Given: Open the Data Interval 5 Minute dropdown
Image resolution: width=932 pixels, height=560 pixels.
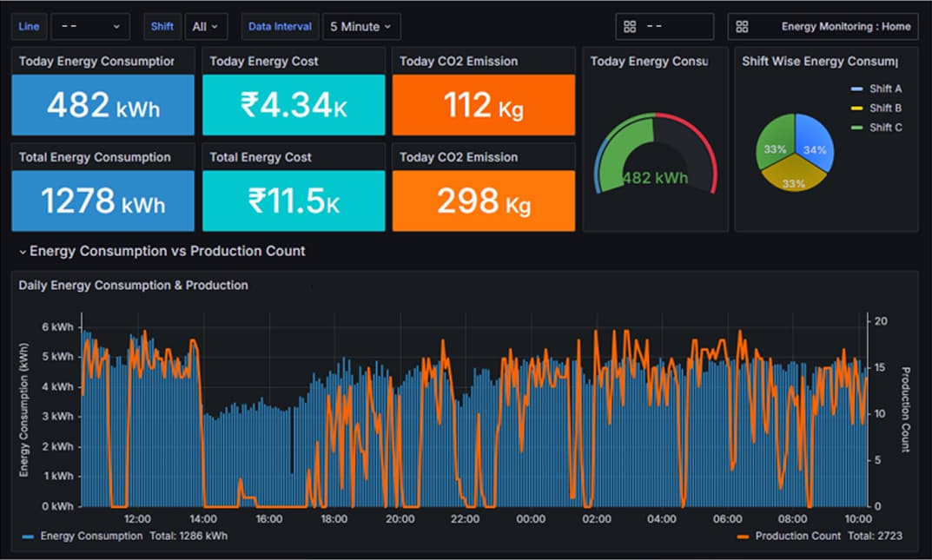Looking at the screenshot, I should pyautogui.click(x=360, y=26).
